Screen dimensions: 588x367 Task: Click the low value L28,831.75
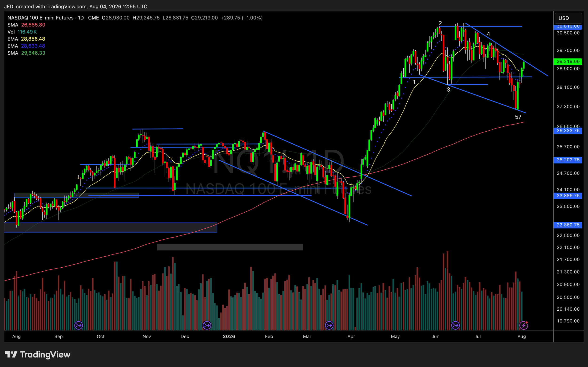[x=175, y=18]
